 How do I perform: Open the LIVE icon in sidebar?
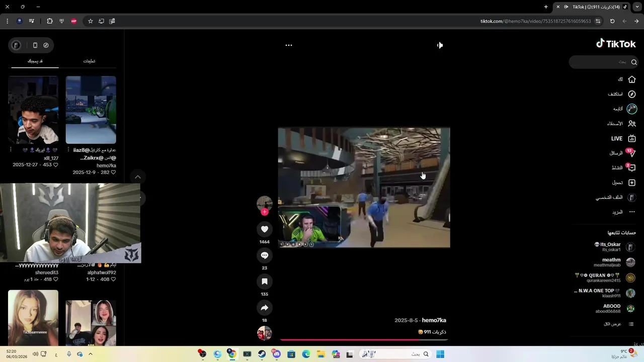pyautogui.click(x=632, y=138)
